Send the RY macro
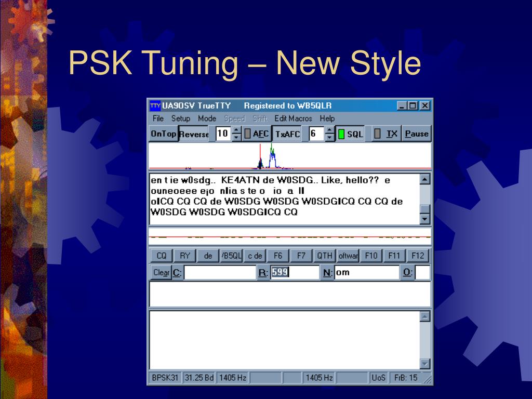The width and height of the screenshot is (532, 399). pyautogui.click(x=185, y=256)
